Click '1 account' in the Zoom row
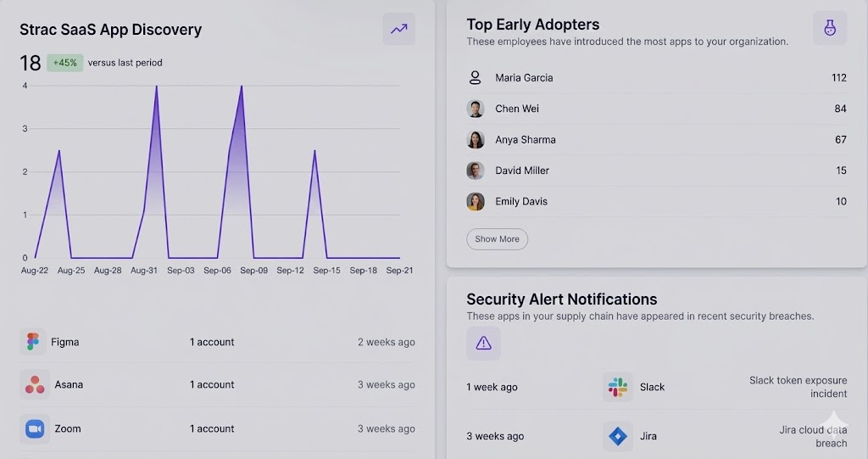This screenshot has width=868, height=459. [x=211, y=428]
